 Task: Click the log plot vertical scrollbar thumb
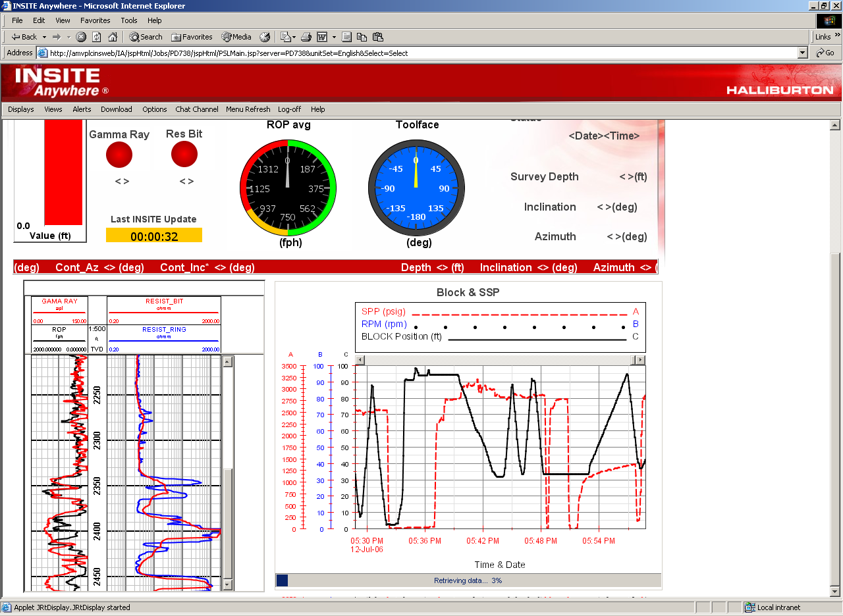click(228, 524)
